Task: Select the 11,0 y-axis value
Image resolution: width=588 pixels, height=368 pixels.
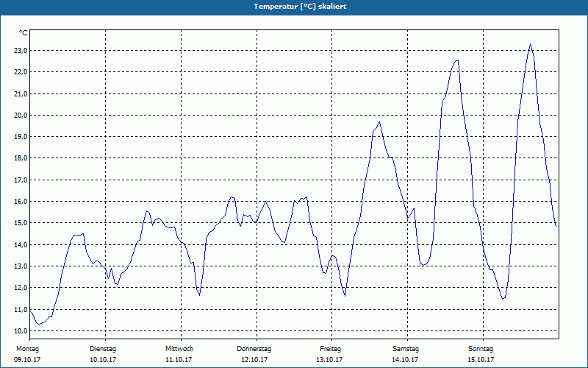Action: click(x=21, y=310)
